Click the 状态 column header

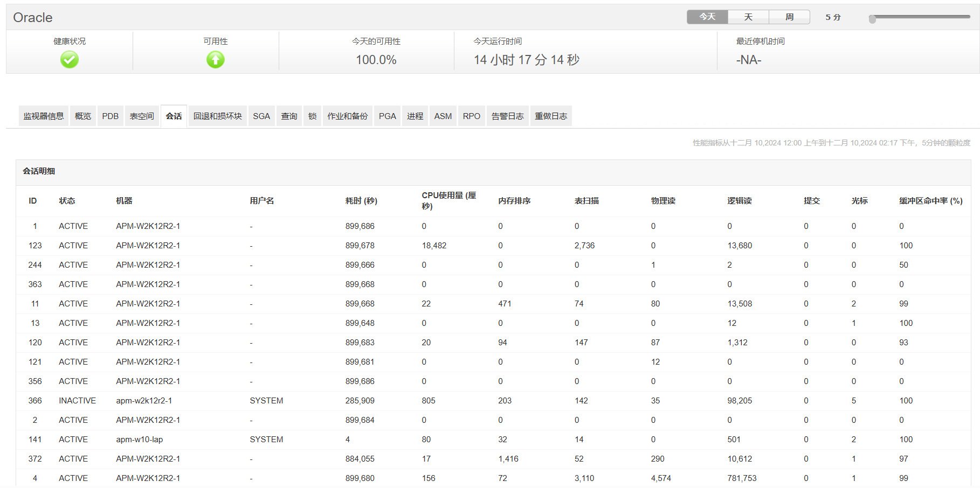67,201
